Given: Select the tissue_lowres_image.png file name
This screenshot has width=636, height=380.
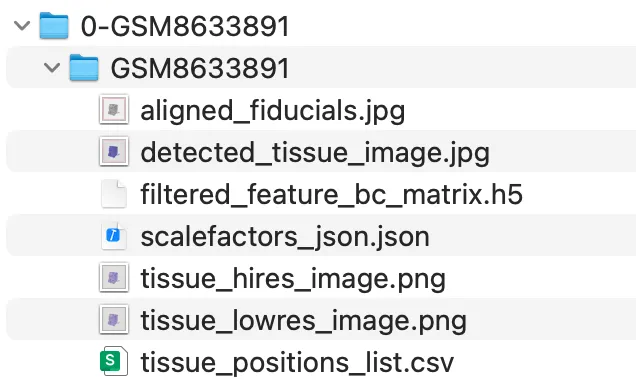Looking at the screenshot, I should point(303,321).
